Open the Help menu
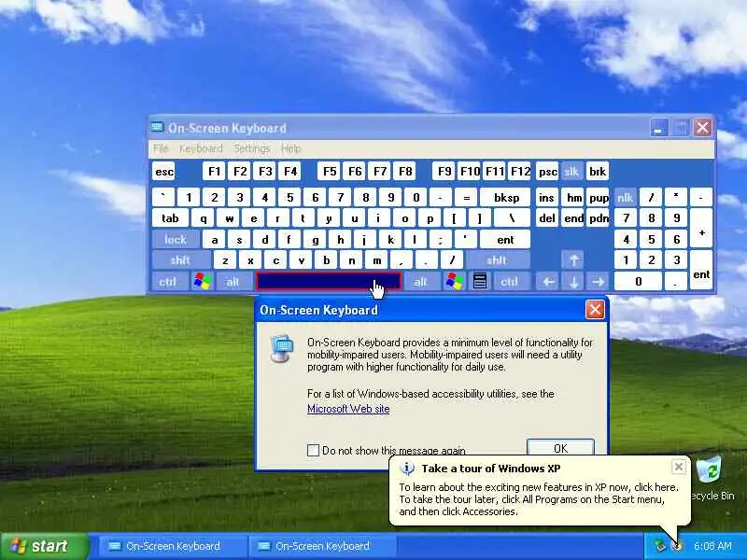The height and width of the screenshot is (560, 747). (290, 148)
